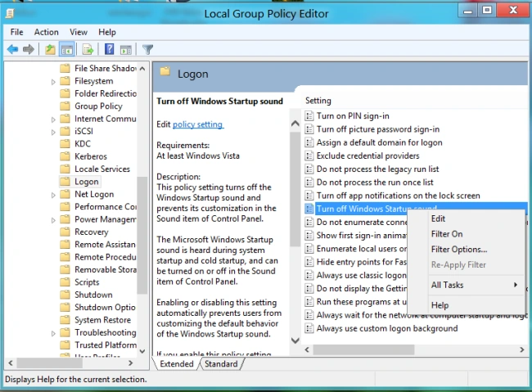
Task: Switch to the Extended tab
Action: click(x=177, y=364)
